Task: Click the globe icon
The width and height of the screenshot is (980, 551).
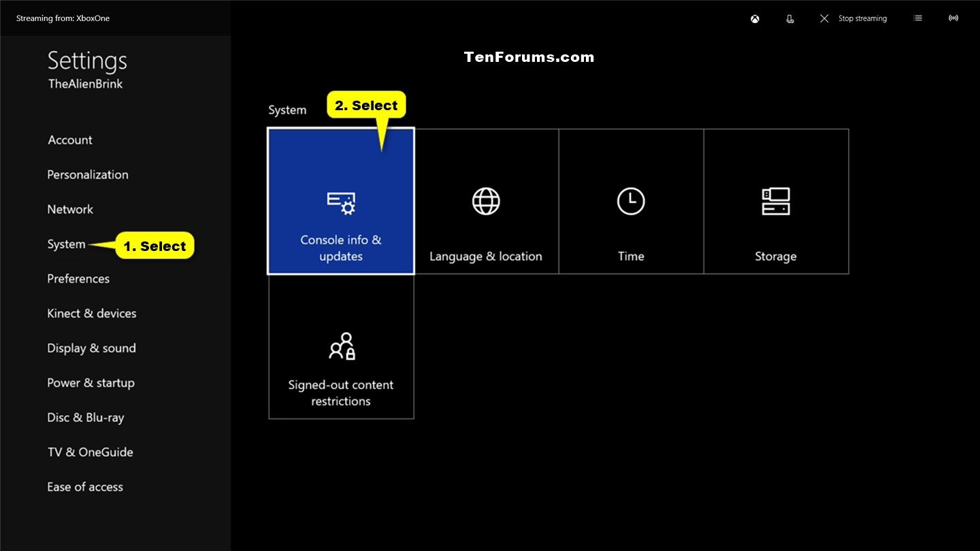Action: point(486,201)
